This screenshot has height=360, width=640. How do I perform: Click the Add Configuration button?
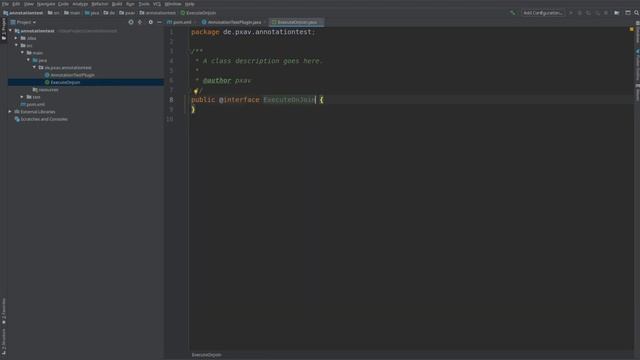[543, 13]
